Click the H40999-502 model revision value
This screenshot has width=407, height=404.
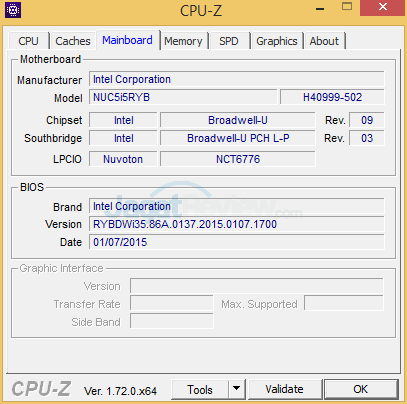[332, 97]
